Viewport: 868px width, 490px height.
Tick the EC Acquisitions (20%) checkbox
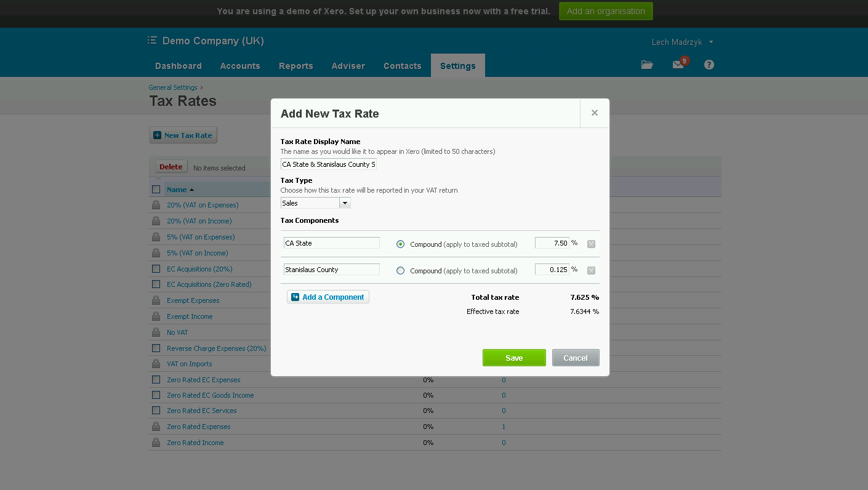coord(156,269)
